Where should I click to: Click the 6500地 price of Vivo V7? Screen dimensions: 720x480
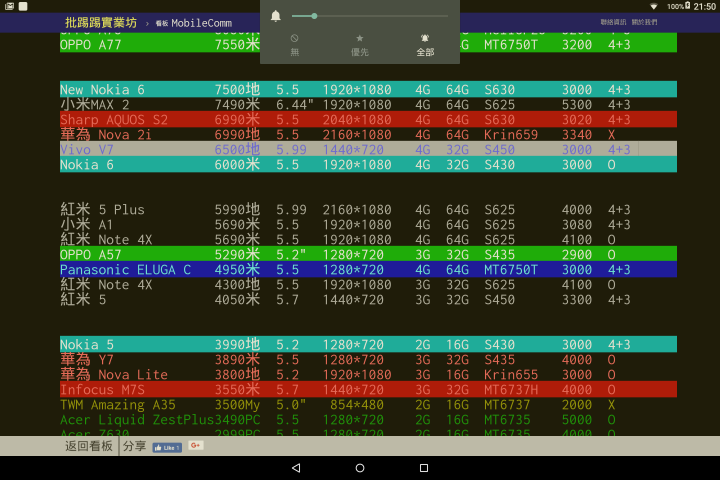click(237, 150)
